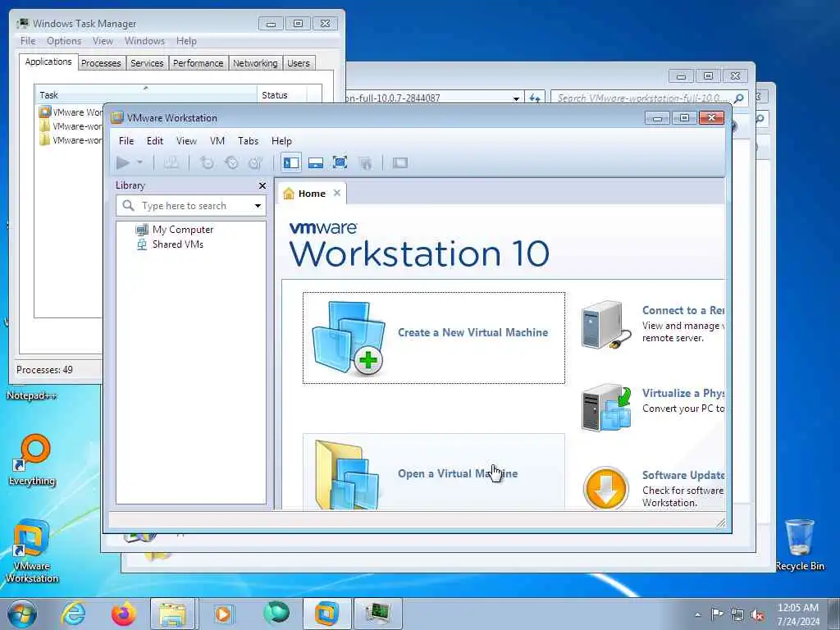Click the virtualize physical machine icon
This screenshot has height=630, width=840.
[606, 408]
